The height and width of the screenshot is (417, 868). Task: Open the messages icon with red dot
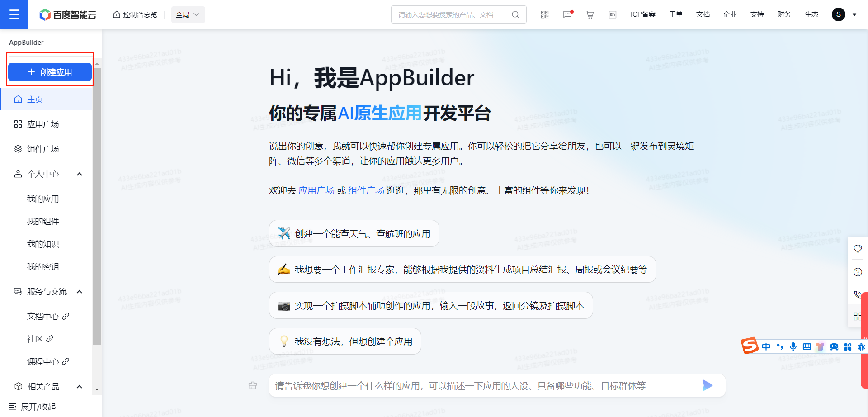[x=568, y=14]
